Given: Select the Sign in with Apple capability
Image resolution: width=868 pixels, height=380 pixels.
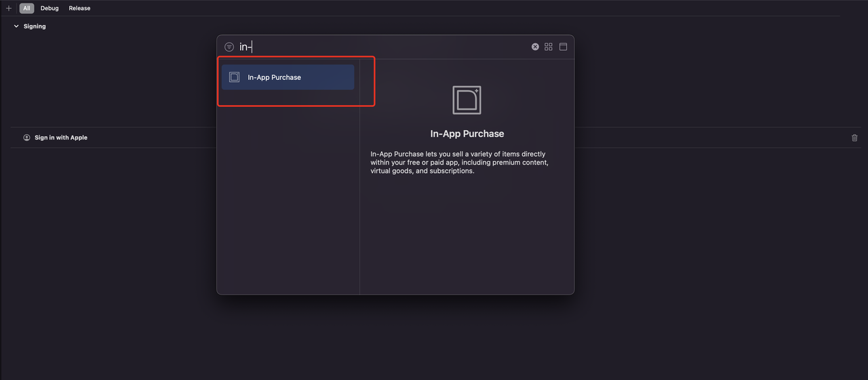Looking at the screenshot, I should [61, 138].
